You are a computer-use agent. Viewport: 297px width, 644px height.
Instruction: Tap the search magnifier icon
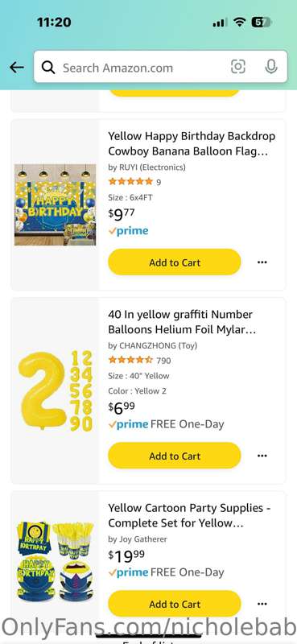48,68
